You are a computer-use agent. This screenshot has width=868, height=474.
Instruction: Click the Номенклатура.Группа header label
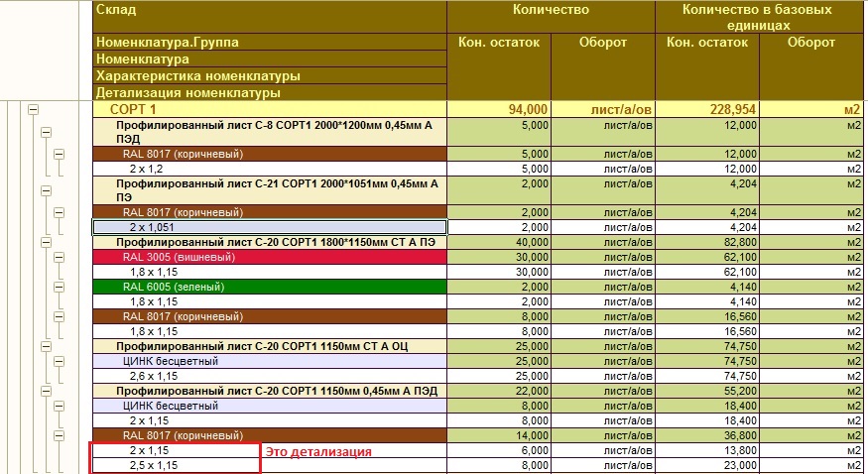[x=168, y=43]
